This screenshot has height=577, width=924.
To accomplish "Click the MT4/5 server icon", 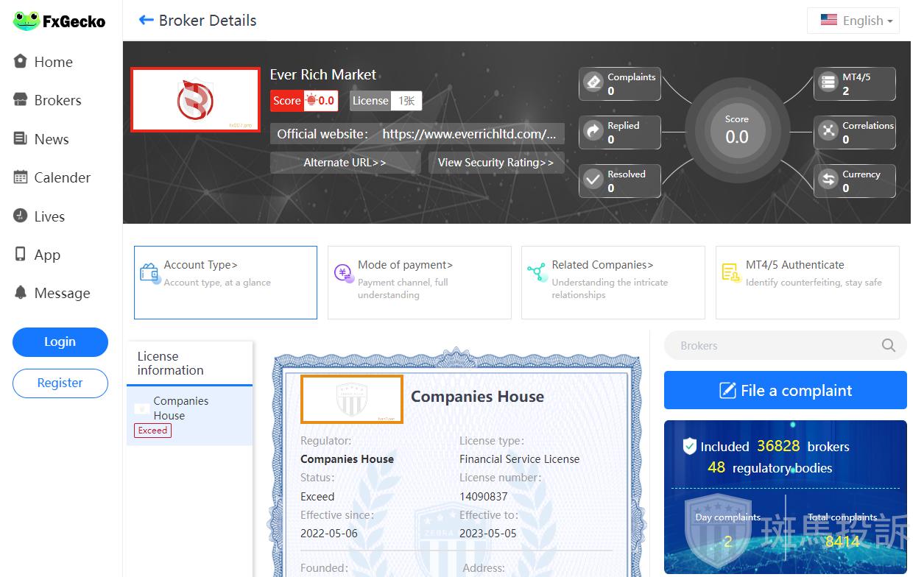I will coord(829,82).
